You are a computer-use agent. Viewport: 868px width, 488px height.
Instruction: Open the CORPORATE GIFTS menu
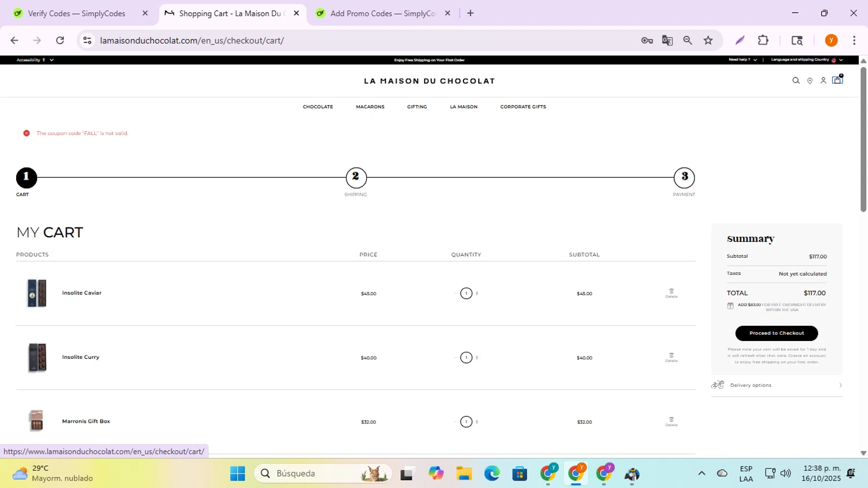(x=523, y=107)
